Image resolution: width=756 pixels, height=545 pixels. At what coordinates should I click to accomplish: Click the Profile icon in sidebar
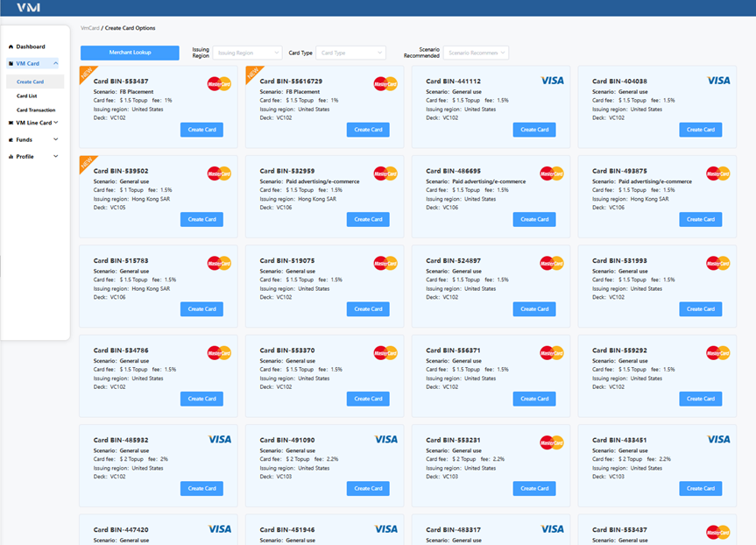11,157
